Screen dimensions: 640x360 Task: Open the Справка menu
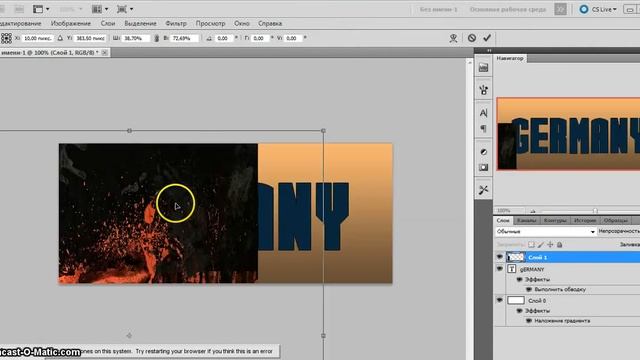pyautogui.click(x=270, y=24)
